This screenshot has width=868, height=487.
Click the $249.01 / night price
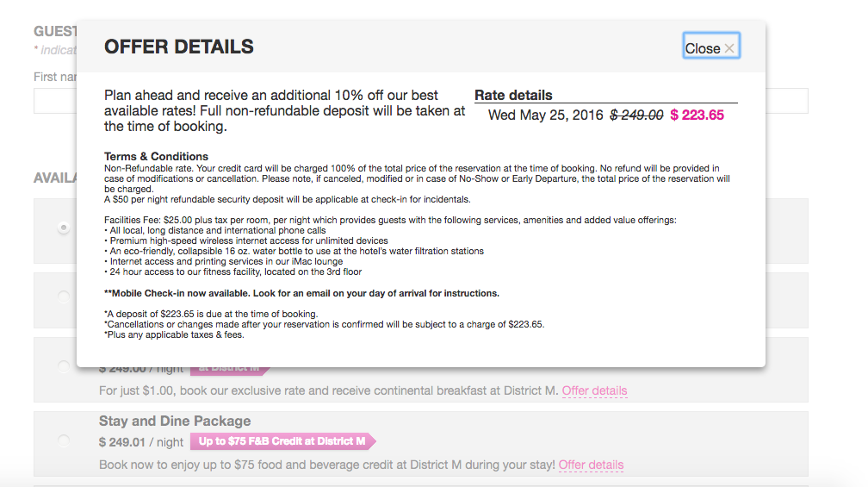pyautogui.click(x=140, y=442)
